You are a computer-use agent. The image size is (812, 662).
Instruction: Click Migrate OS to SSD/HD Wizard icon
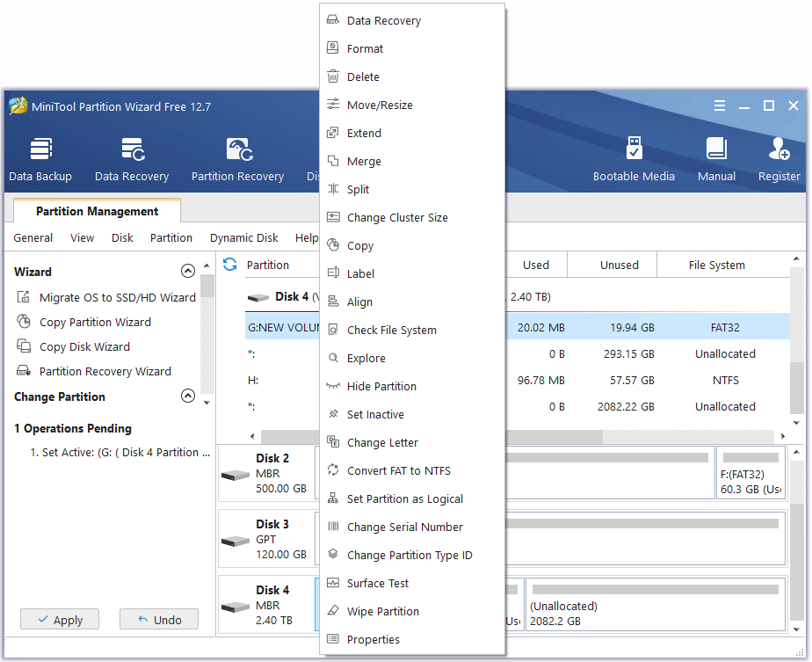[x=24, y=297]
